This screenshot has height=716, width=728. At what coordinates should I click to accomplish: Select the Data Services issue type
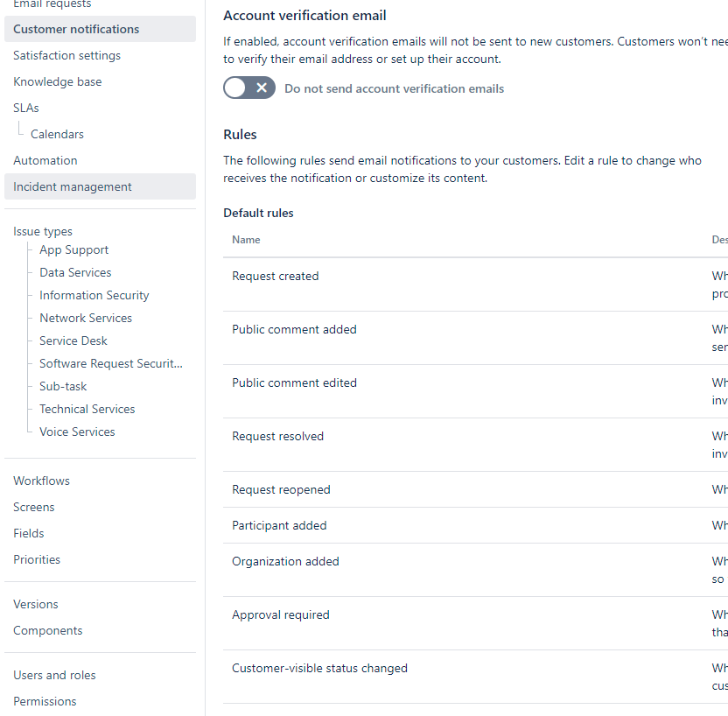pyautogui.click(x=75, y=272)
